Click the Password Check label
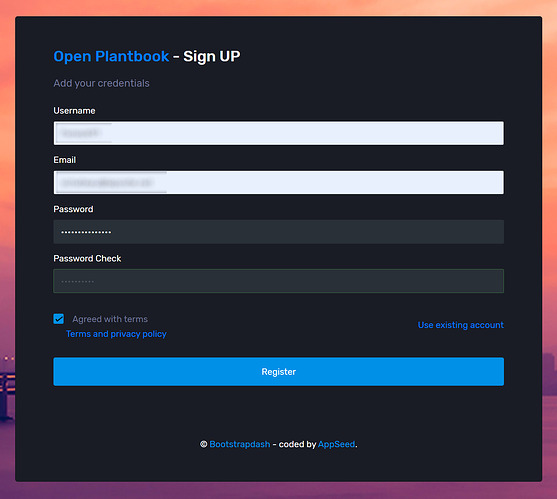This screenshot has height=499, width=557. (87, 259)
